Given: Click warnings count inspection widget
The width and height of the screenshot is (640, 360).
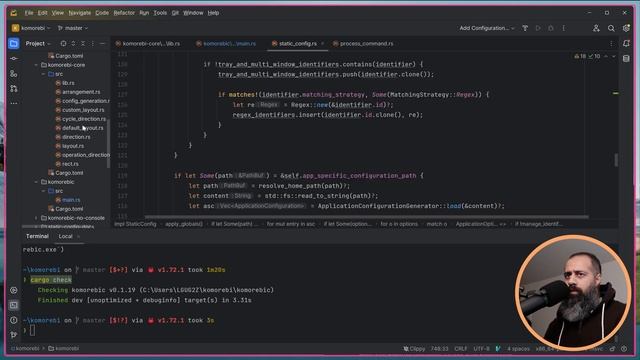Looking at the screenshot, I should (587, 56).
